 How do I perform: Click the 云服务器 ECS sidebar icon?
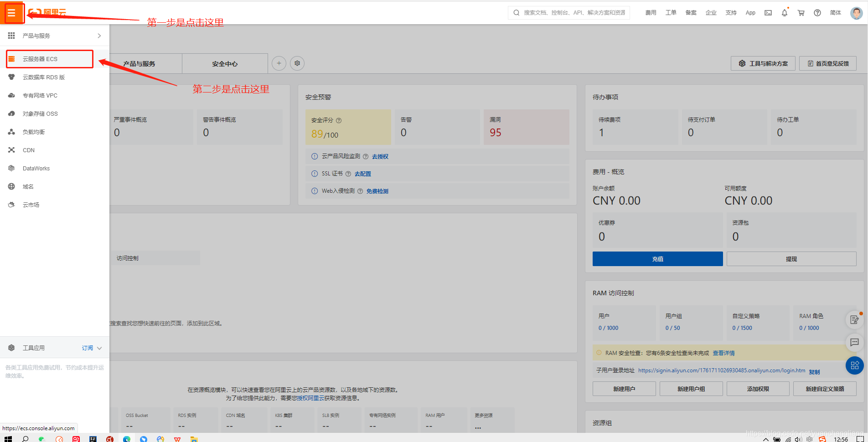[12, 59]
